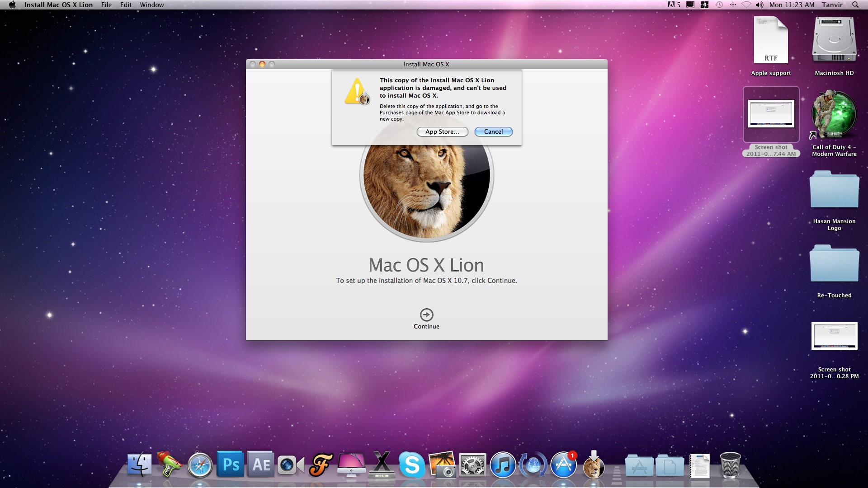Click the App Store... button in alert

(442, 132)
